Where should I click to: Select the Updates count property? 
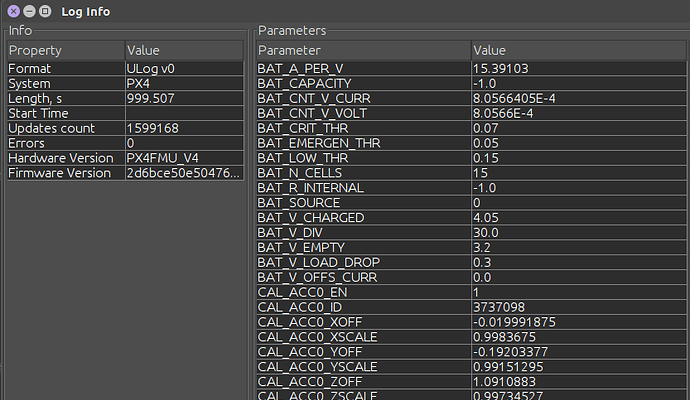66,128
